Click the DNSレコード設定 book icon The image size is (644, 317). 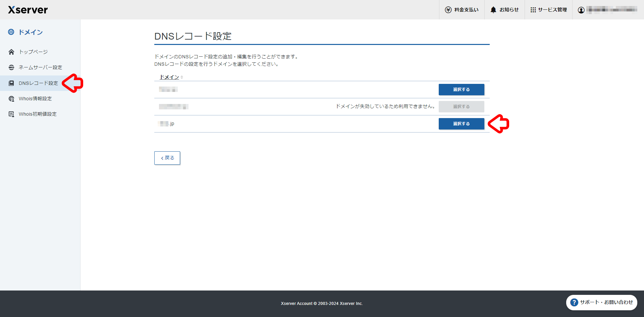point(11,83)
